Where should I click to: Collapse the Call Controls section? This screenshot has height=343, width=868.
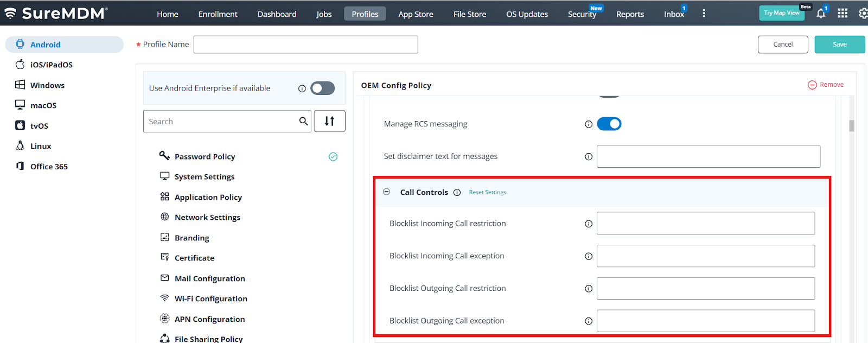[387, 192]
